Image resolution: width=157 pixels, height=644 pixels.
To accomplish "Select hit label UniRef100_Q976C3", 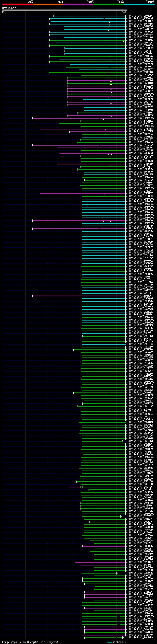I will (x=141, y=584).
